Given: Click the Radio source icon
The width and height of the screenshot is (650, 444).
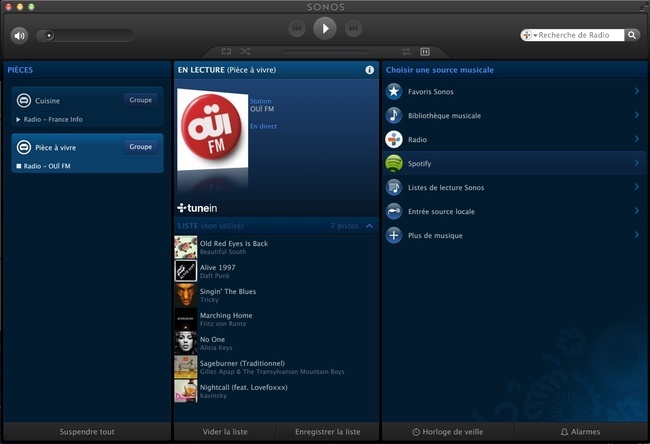Looking at the screenshot, I should coord(394,139).
